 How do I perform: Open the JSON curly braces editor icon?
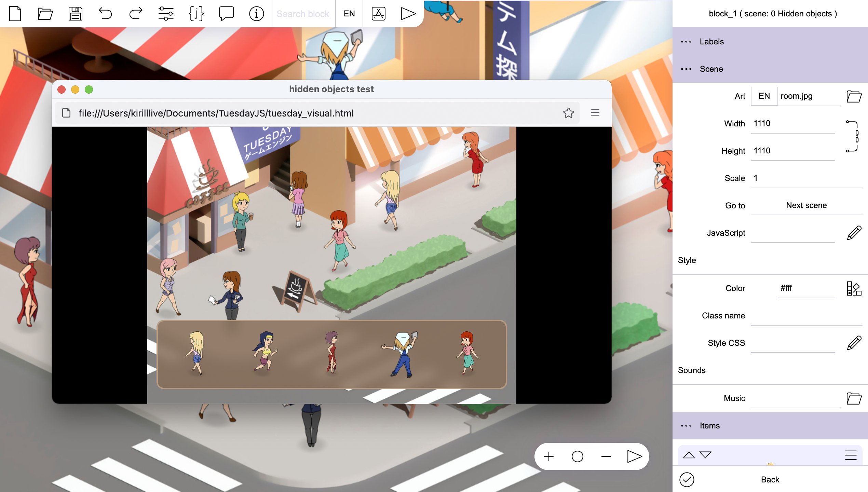(x=196, y=14)
